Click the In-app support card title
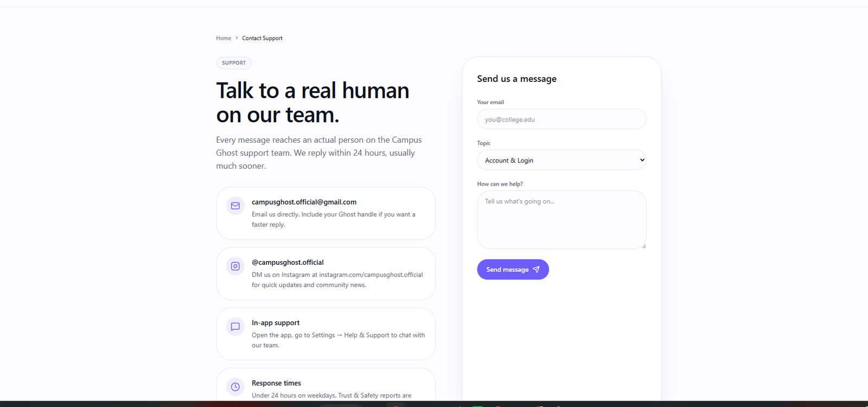 (276, 323)
